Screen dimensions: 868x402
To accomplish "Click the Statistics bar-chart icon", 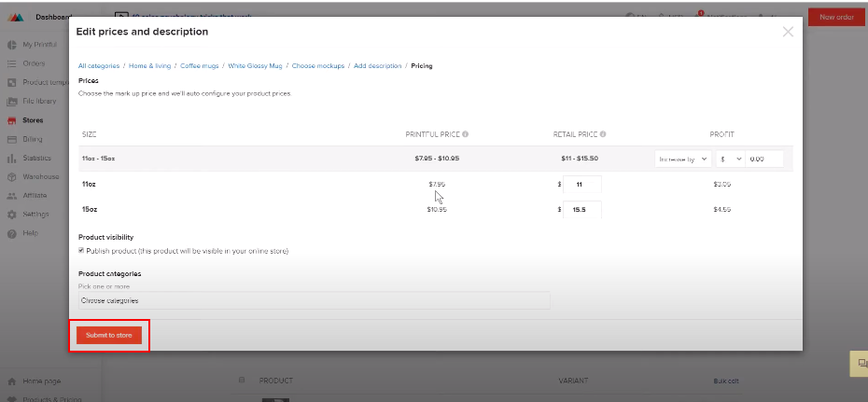I will coord(11,158).
